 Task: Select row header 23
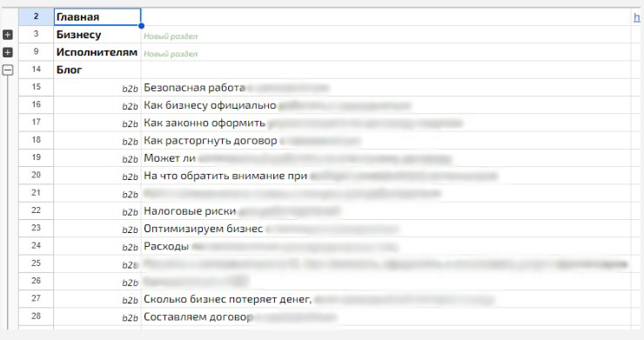point(37,229)
